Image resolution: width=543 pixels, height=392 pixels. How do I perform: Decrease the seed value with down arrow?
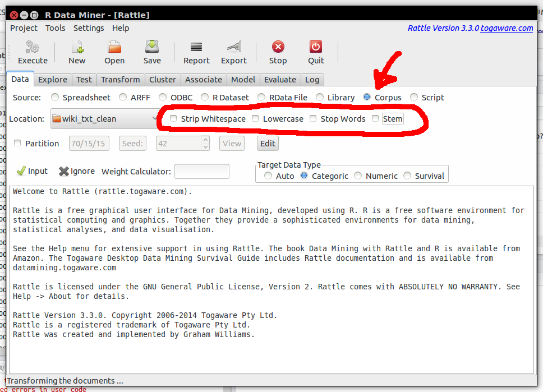[206, 147]
